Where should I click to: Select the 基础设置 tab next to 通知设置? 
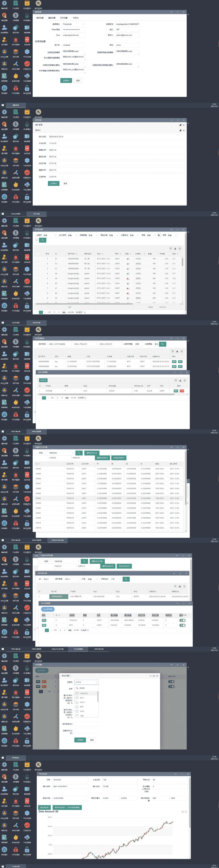pos(51,18)
